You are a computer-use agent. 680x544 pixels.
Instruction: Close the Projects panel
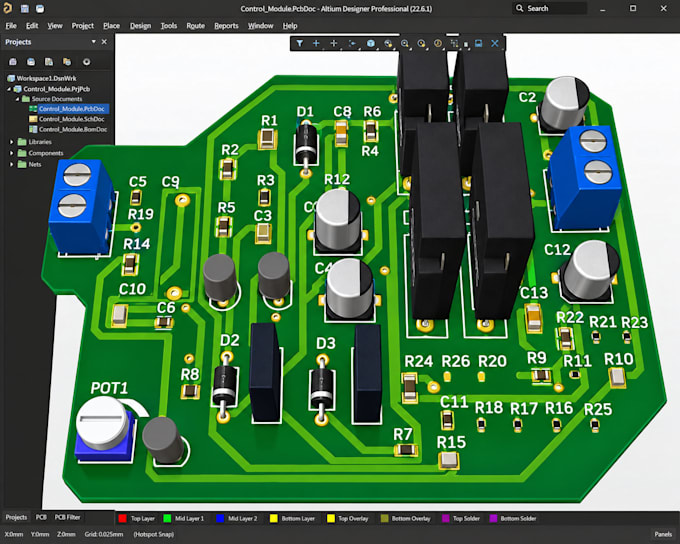104,42
